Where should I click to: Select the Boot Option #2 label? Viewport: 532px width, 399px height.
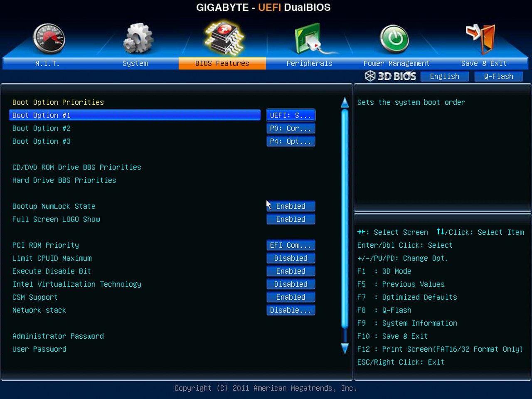(x=42, y=128)
